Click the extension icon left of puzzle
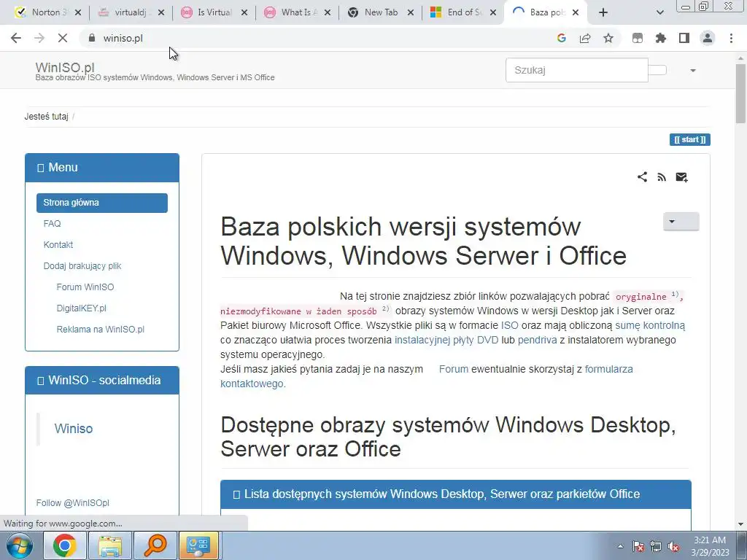 pyautogui.click(x=638, y=38)
